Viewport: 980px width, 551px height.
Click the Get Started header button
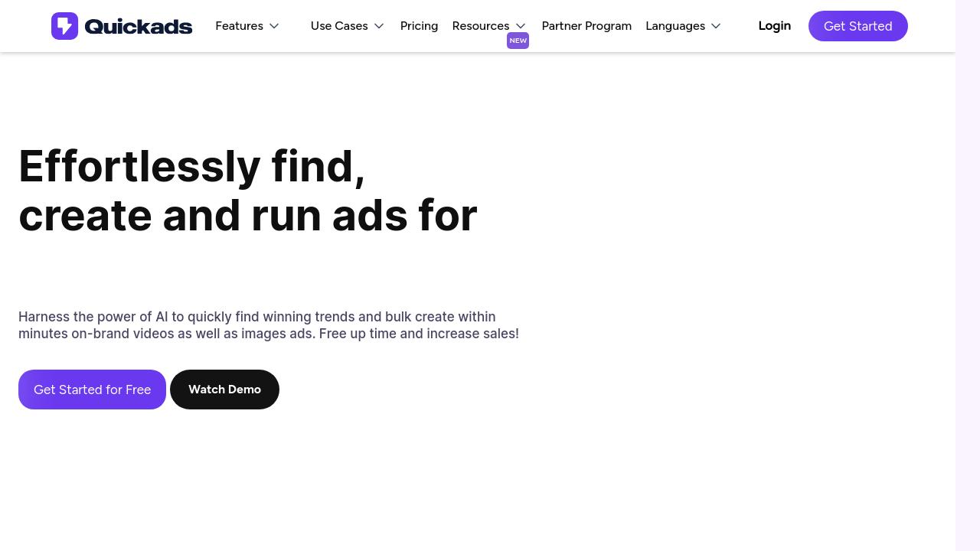click(x=858, y=26)
